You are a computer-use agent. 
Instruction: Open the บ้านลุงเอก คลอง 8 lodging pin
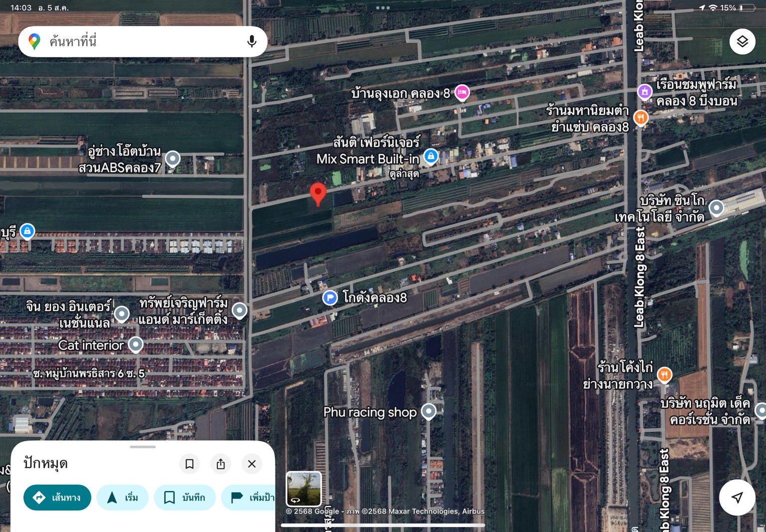pos(462,92)
